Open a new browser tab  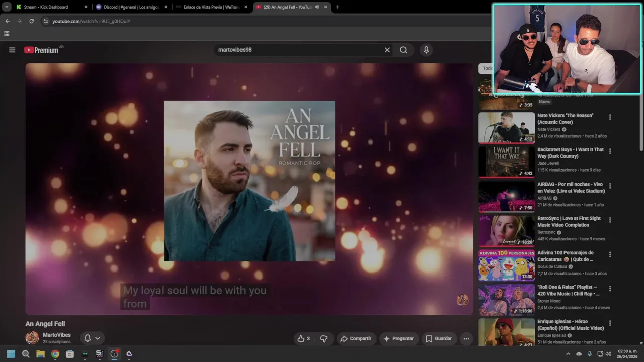(x=337, y=7)
